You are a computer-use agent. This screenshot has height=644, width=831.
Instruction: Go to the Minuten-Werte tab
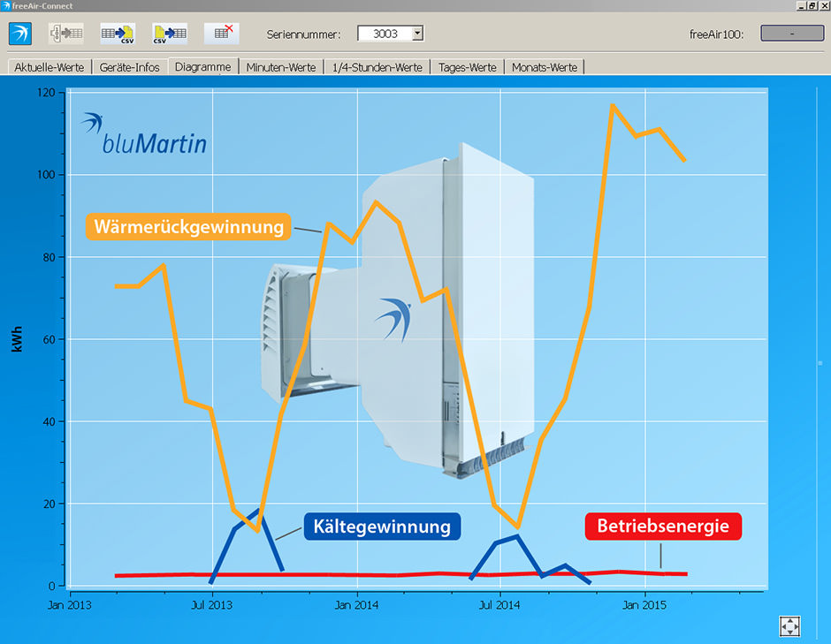click(281, 67)
